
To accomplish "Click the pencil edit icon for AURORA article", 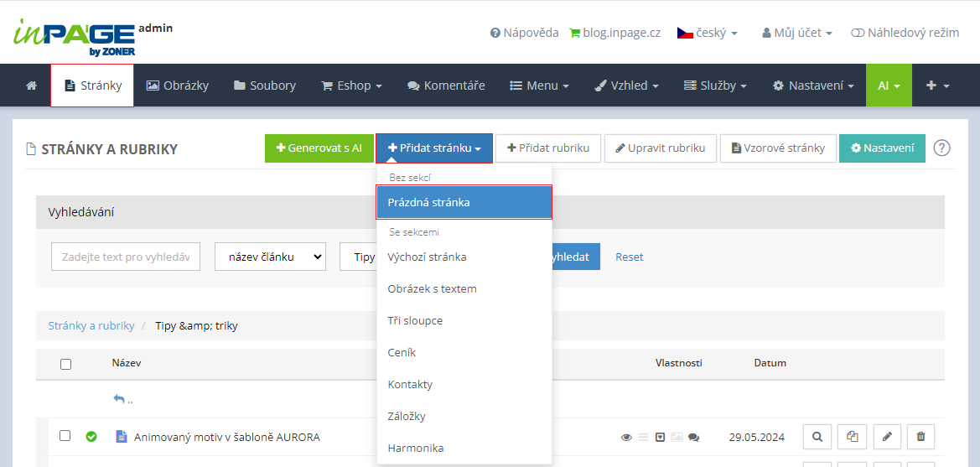I will [x=887, y=437].
